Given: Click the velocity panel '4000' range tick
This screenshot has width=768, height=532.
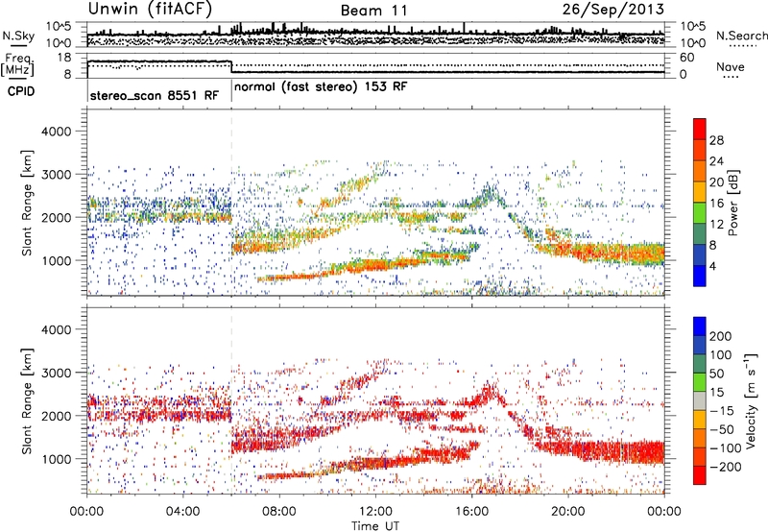Looking at the screenshot, I should [x=56, y=329].
